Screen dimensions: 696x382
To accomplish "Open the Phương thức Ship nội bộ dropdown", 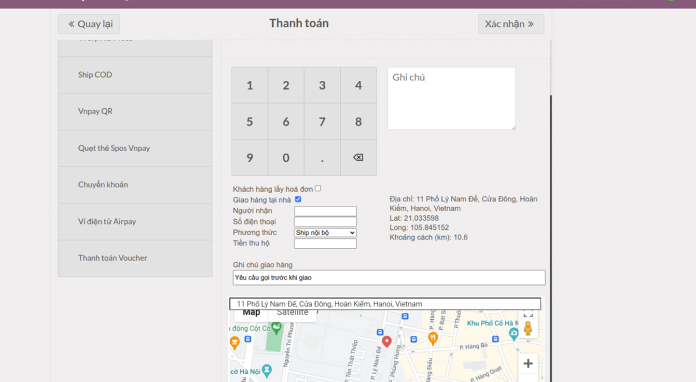I will 325,232.
